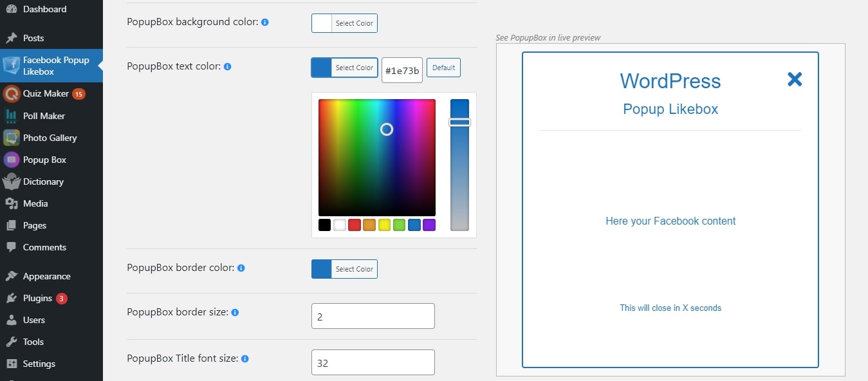Click the Posts pushpin icon

click(x=12, y=38)
